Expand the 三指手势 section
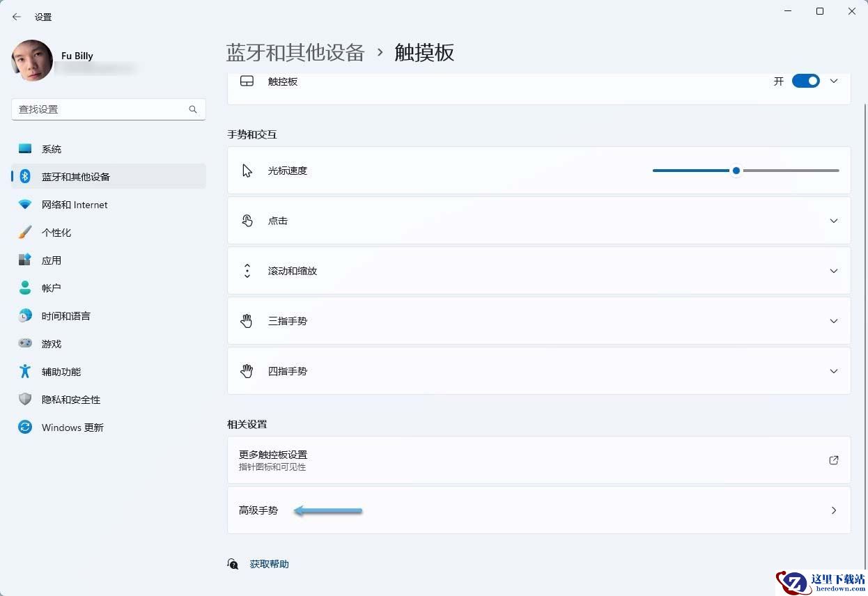 click(539, 321)
